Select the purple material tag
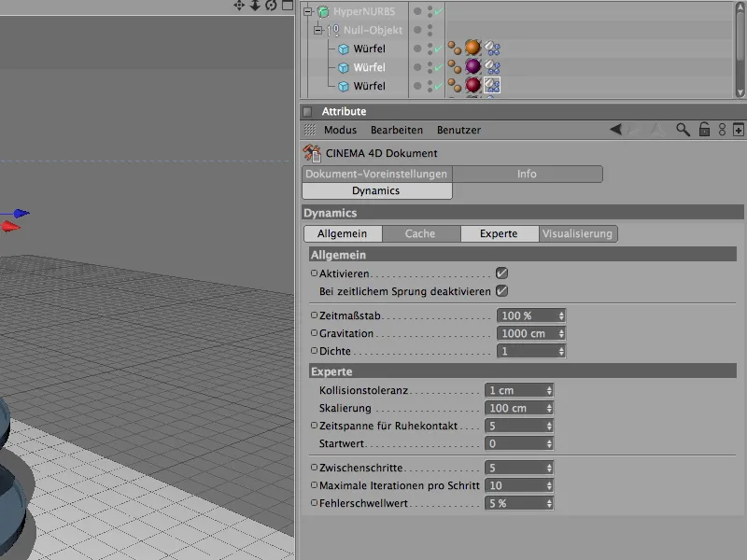 [x=472, y=66]
